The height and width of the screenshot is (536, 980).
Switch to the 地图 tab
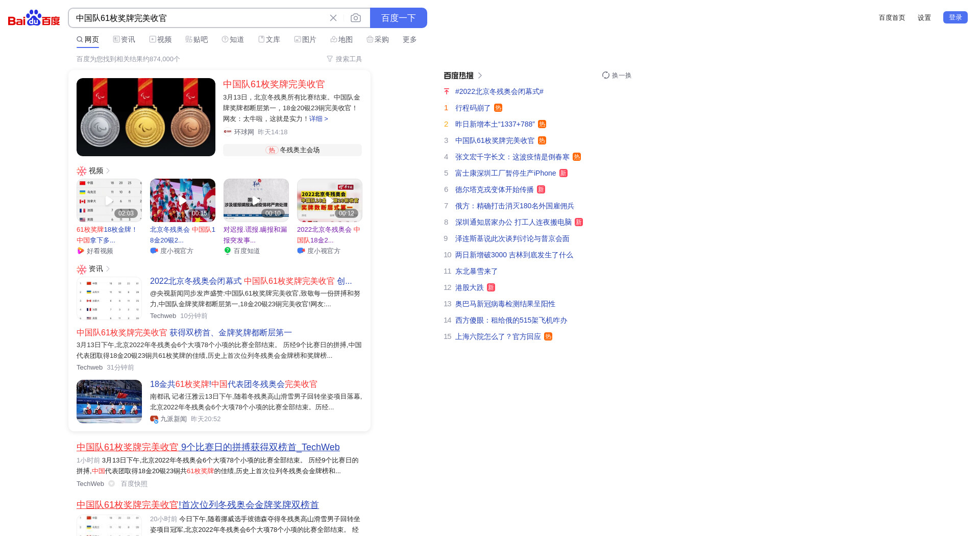click(x=341, y=39)
